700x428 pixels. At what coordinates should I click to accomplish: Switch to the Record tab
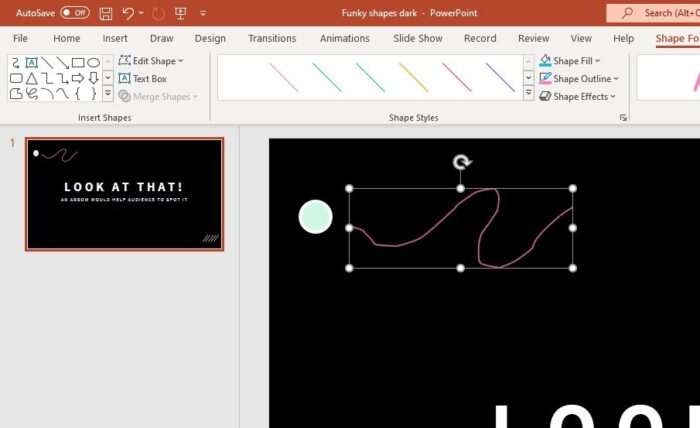(x=480, y=38)
